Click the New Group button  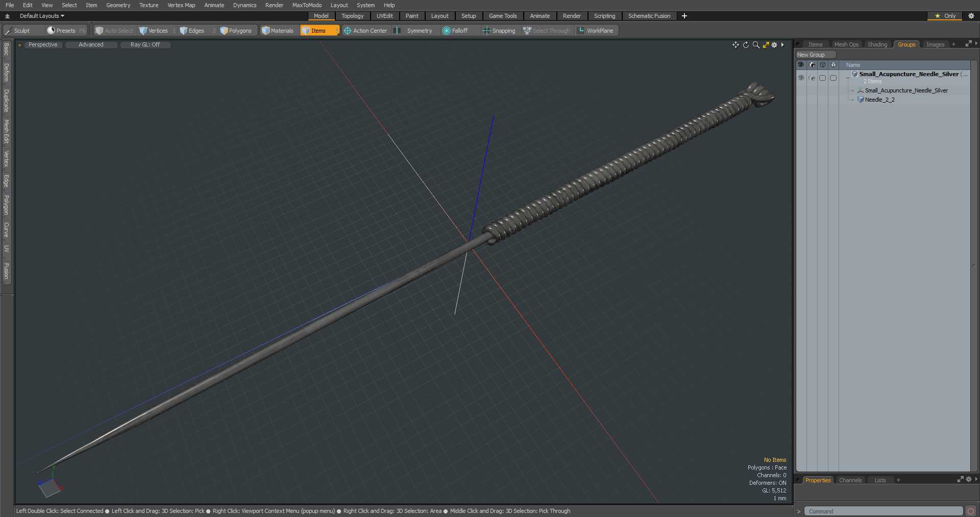click(815, 55)
